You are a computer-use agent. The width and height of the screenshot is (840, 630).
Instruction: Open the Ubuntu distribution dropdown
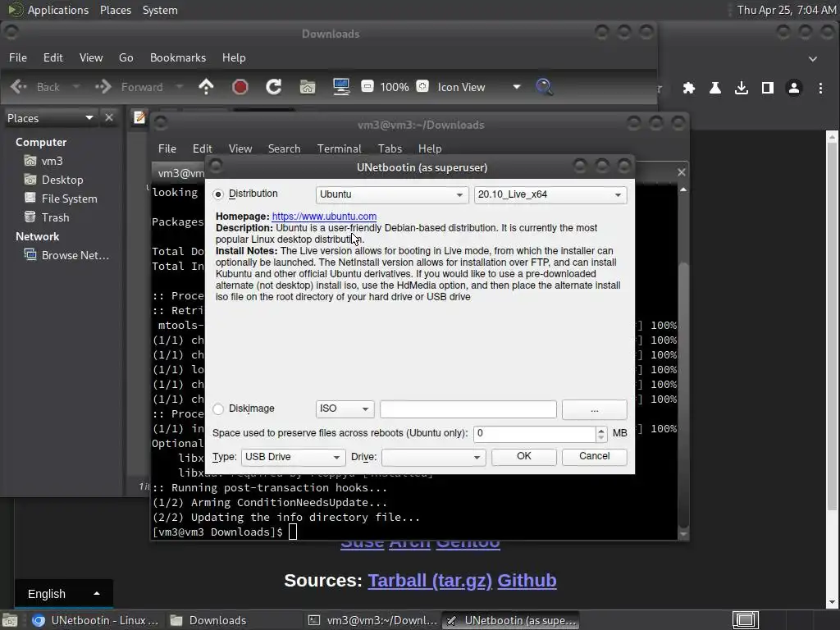391,194
